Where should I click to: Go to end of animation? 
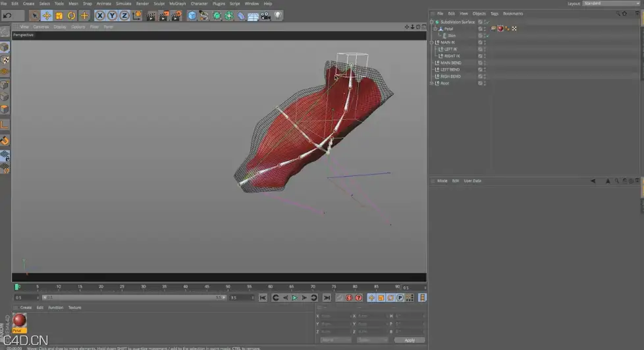pos(327,298)
